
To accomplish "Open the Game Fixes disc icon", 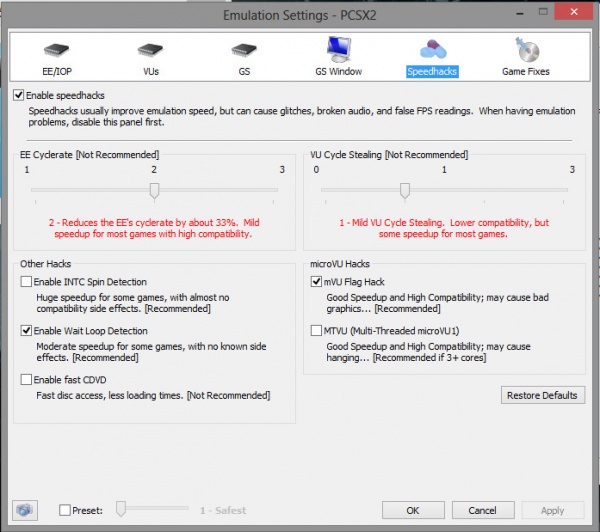I will [527, 50].
